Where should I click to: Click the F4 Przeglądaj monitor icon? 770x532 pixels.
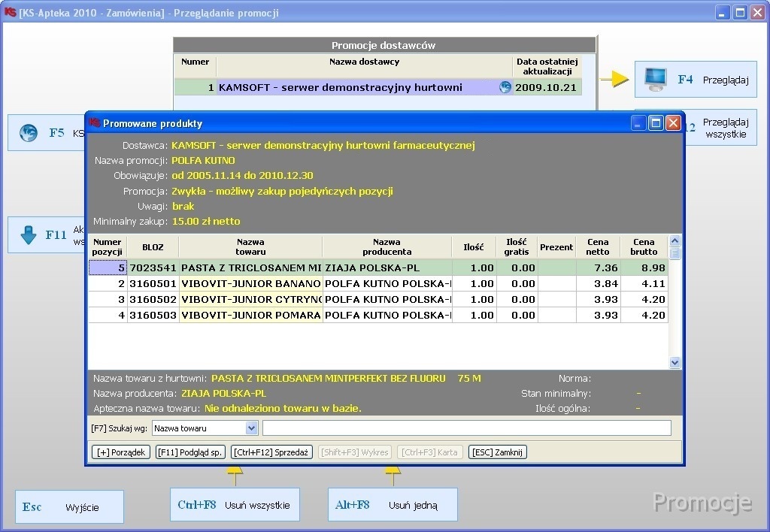tap(655, 79)
